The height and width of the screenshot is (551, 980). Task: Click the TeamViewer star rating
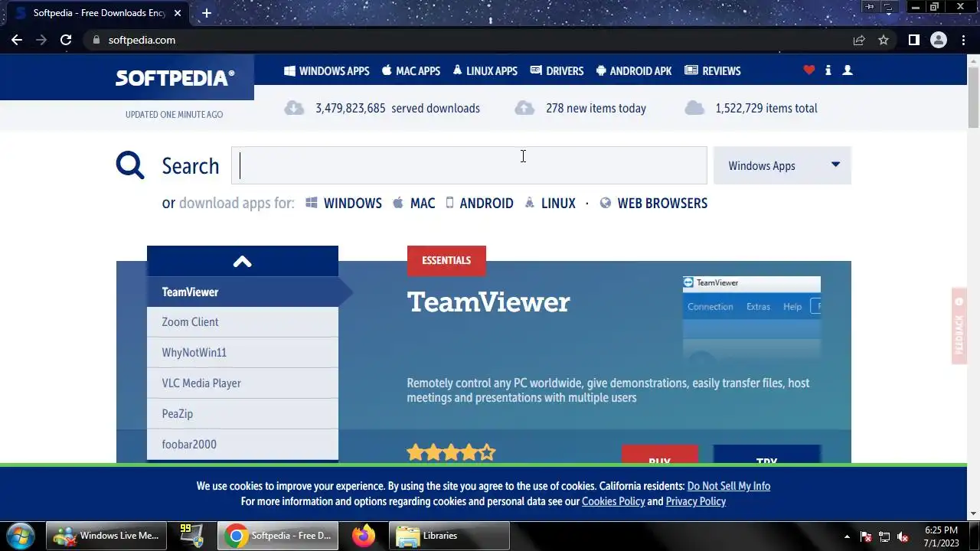[451, 452]
